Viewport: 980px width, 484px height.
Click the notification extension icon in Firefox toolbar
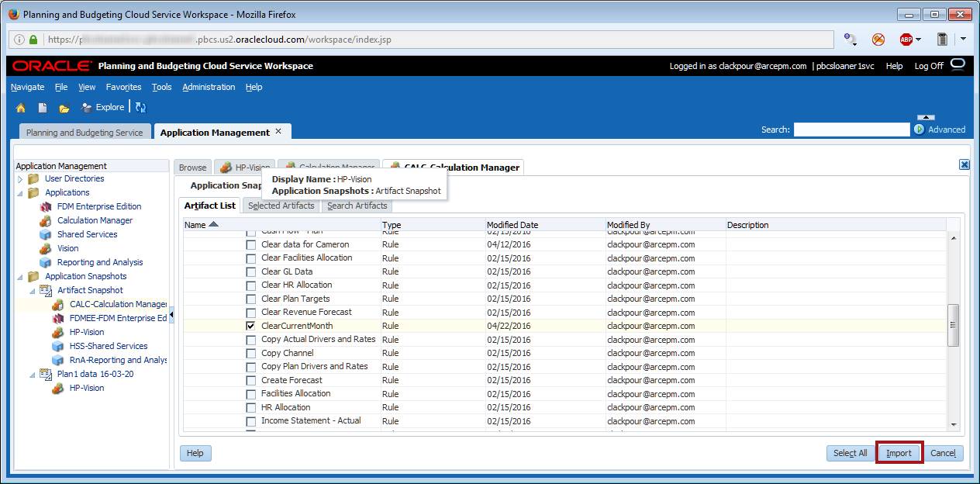click(x=851, y=40)
